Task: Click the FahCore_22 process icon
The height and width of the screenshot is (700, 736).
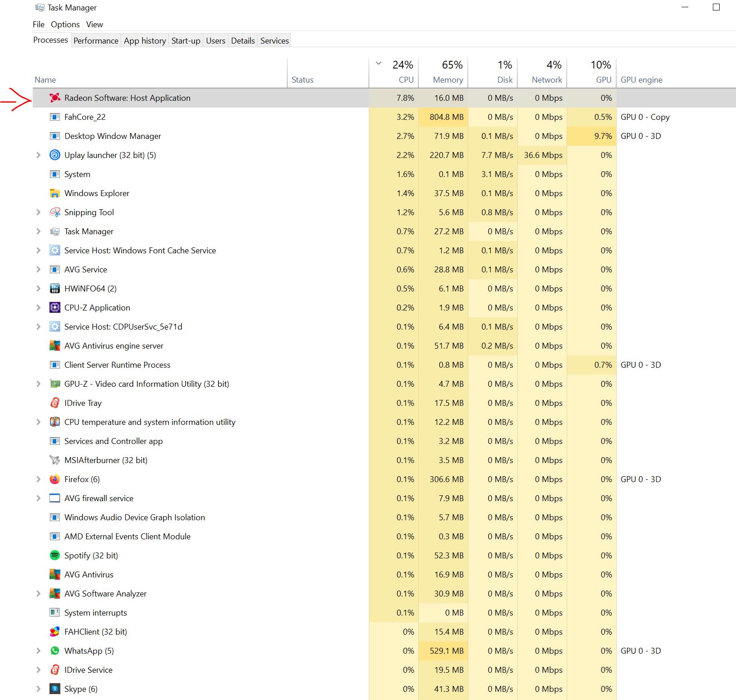Action: coord(55,117)
